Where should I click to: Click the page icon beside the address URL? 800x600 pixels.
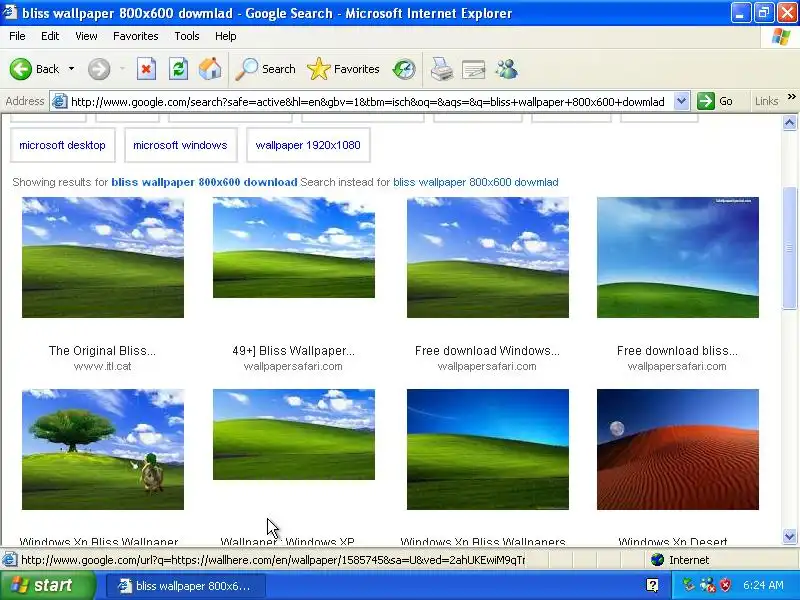coord(60,102)
